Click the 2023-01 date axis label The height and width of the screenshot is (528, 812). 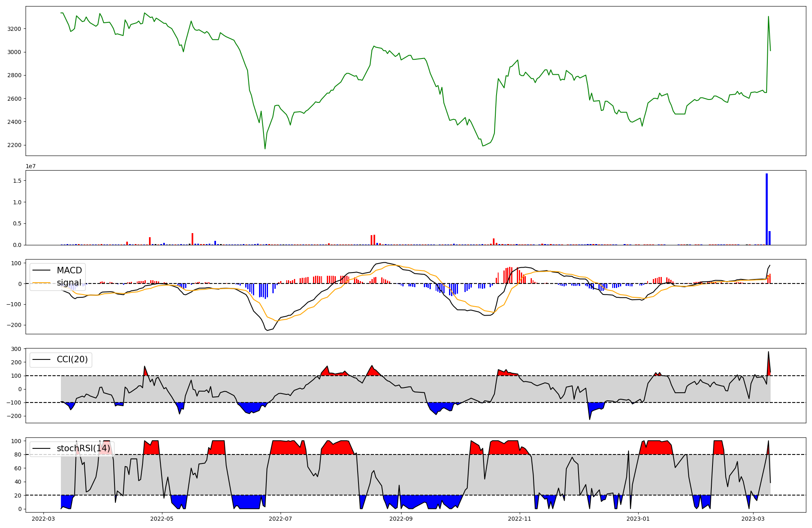click(x=638, y=519)
